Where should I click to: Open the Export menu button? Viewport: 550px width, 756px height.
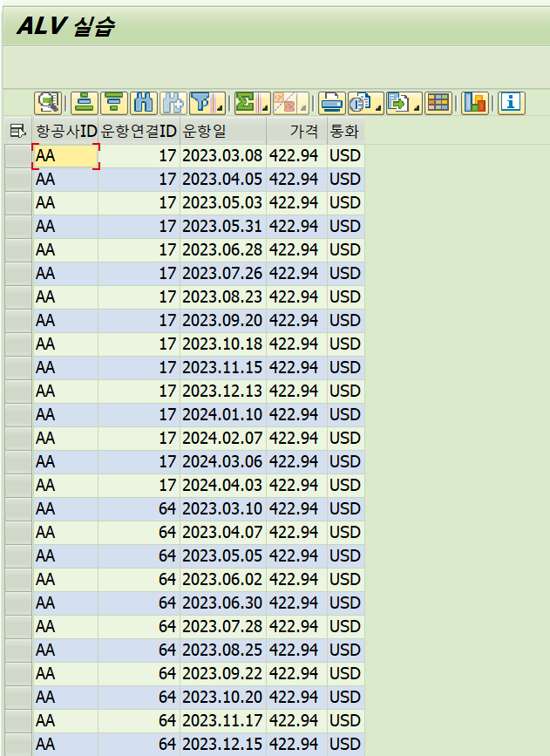(404, 103)
